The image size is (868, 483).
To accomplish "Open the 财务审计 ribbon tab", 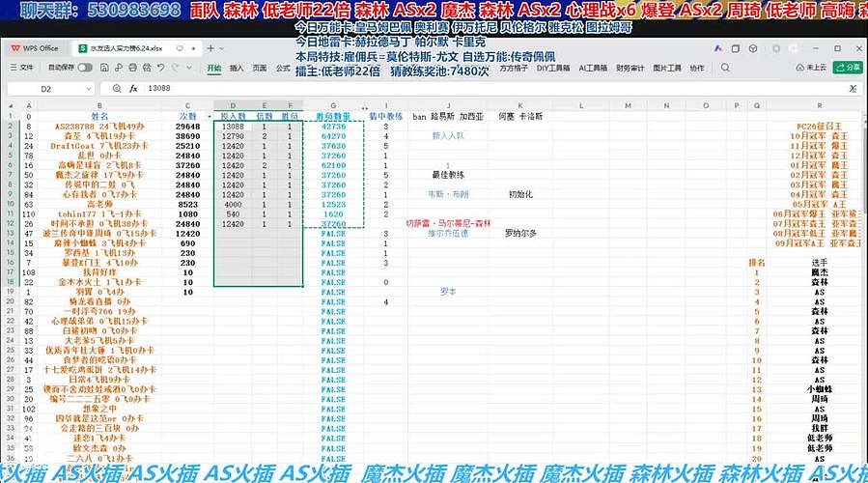I will (630, 69).
